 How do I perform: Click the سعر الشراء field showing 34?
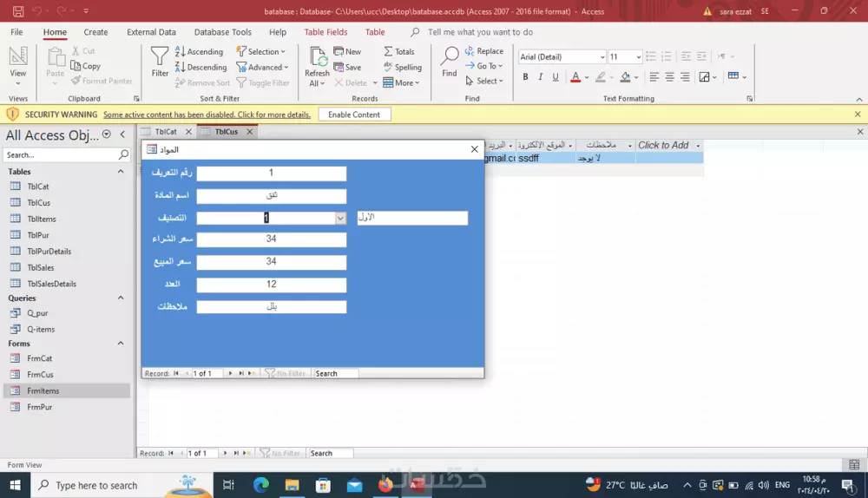[271, 239]
